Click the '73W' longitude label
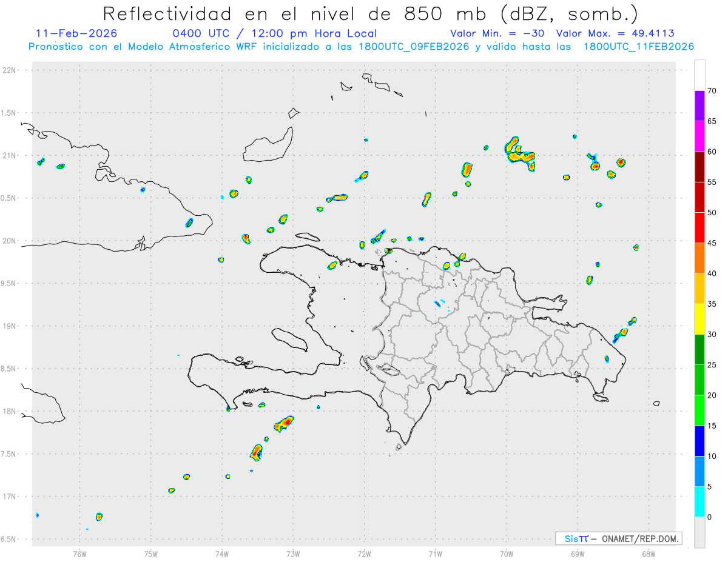Viewport: 728px width, 562px height. tap(293, 554)
